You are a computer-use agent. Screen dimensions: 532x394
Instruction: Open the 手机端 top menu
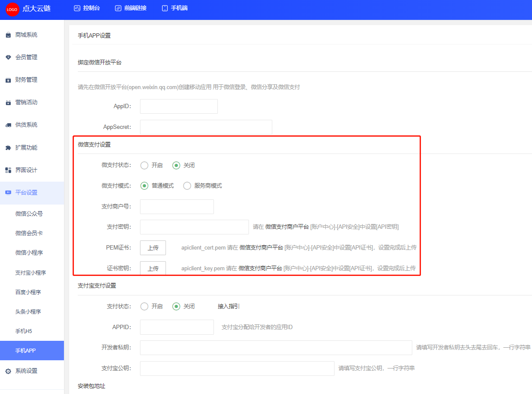(175, 8)
